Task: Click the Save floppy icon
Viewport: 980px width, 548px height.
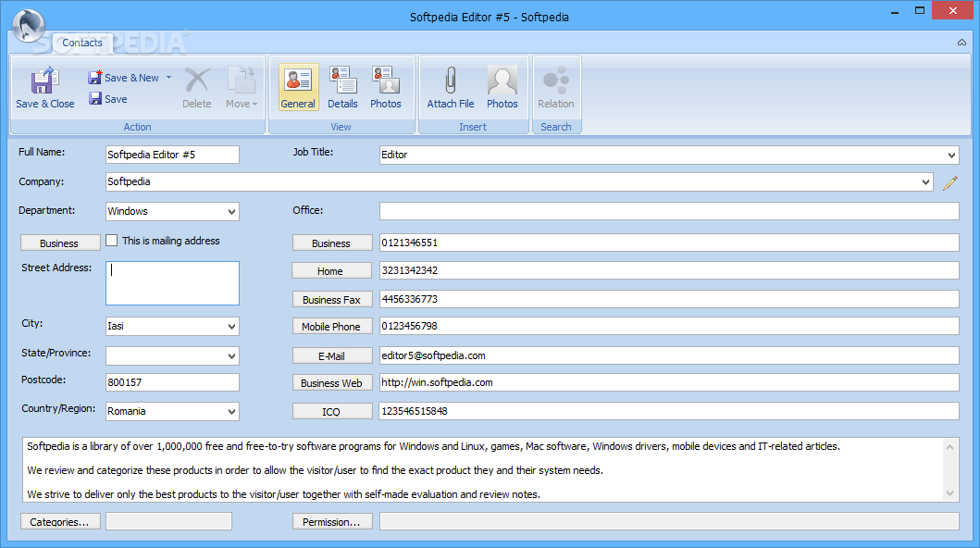Action: 95,99
